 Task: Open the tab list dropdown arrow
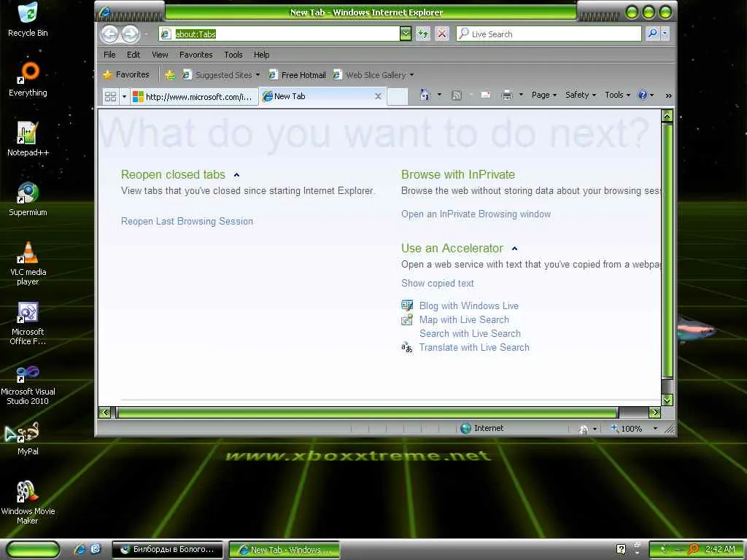[x=124, y=97]
